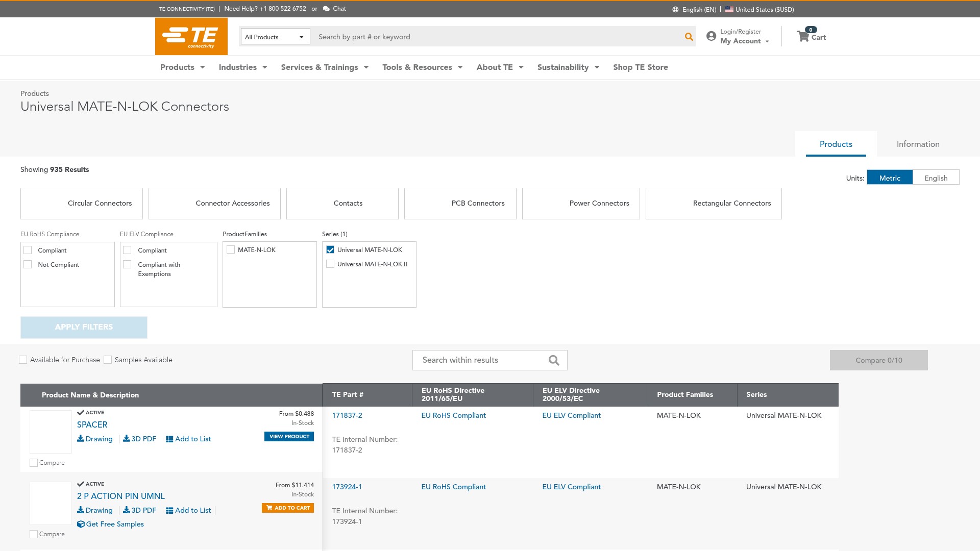This screenshot has height=551, width=980.
Task: Open the All Products dropdown
Action: tap(275, 37)
